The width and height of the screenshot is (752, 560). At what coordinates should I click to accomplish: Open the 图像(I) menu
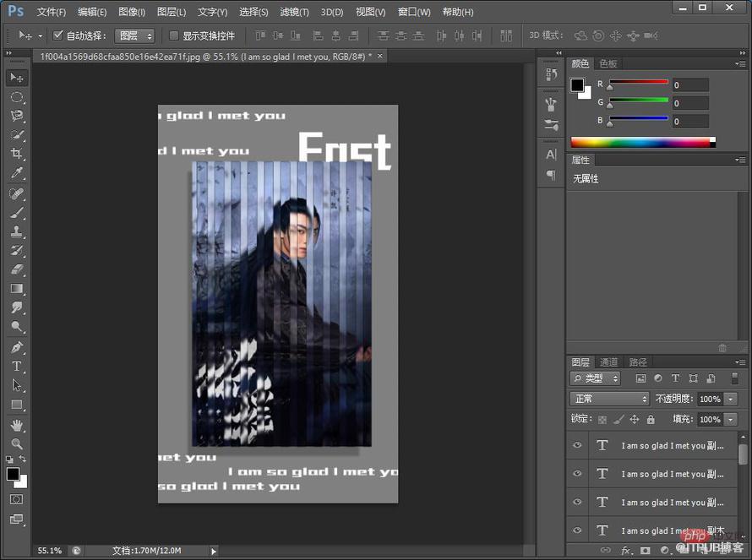coord(132,12)
